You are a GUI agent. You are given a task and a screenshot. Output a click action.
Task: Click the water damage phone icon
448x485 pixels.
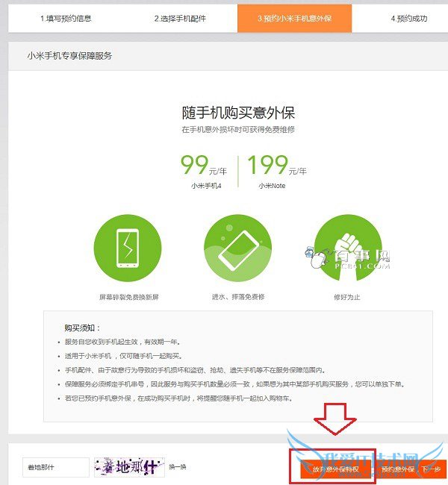coord(237,248)
